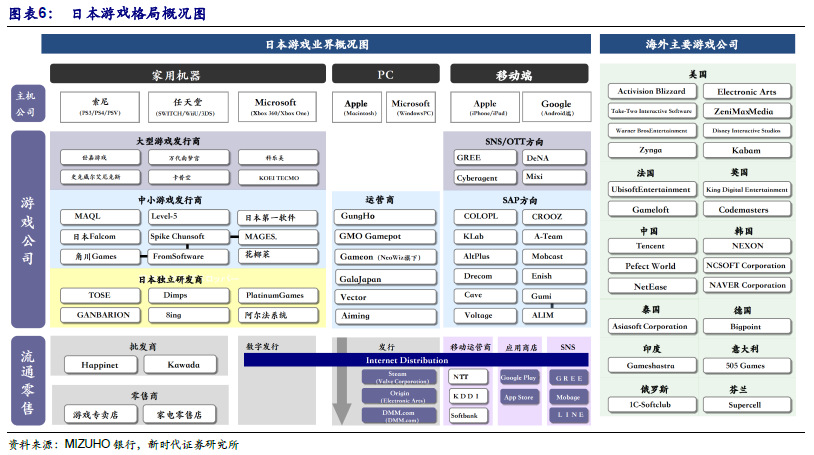
Task: Select the PC column header
Action: 385,74
